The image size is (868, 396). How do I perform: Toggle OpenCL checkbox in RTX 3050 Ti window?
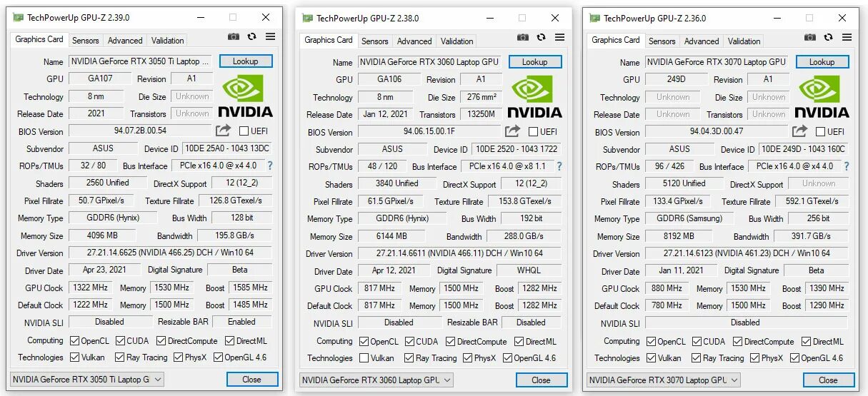point(75,341)
